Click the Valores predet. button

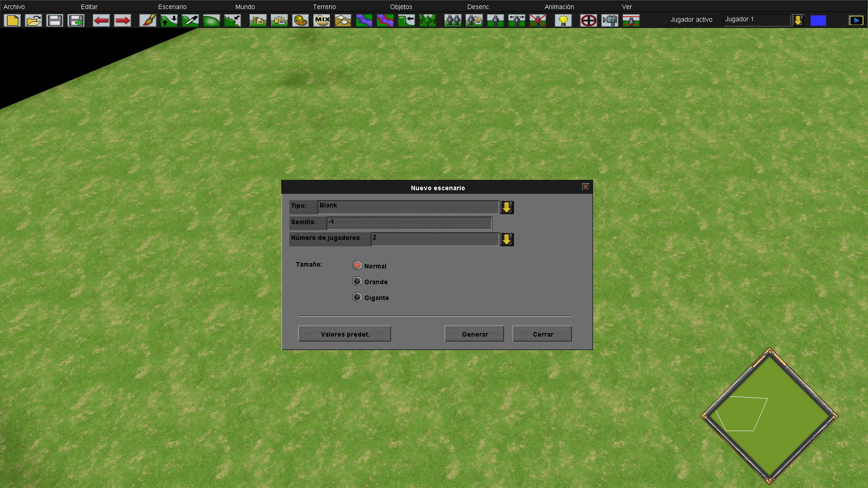(344, 334)
